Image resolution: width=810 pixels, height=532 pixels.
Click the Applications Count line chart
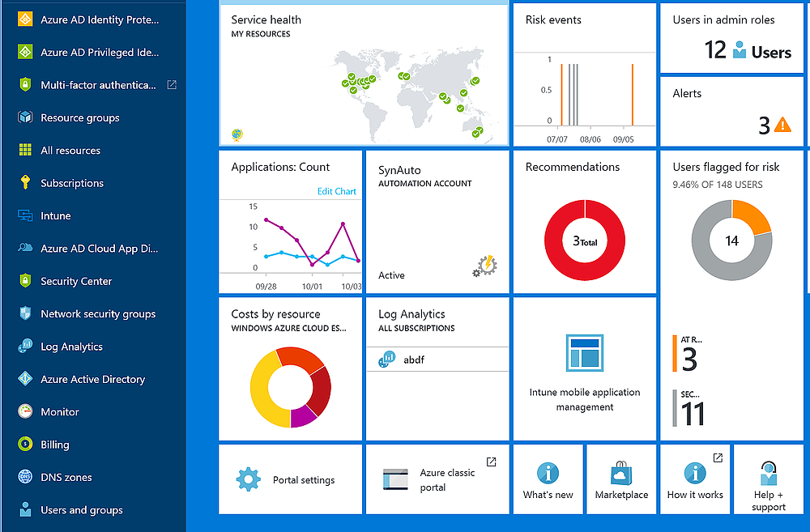pyautogui.click(x=291, y=246)
